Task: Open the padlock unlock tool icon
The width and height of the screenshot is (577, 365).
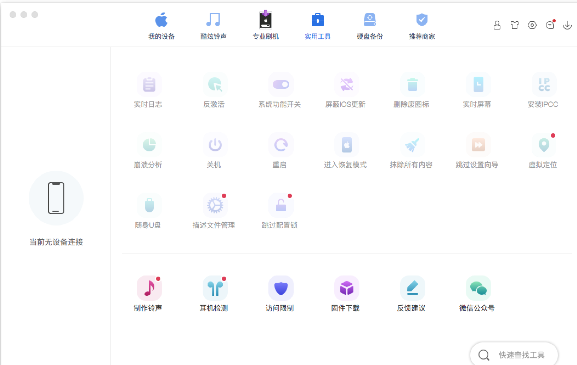Action: click(x=281, y=205)
